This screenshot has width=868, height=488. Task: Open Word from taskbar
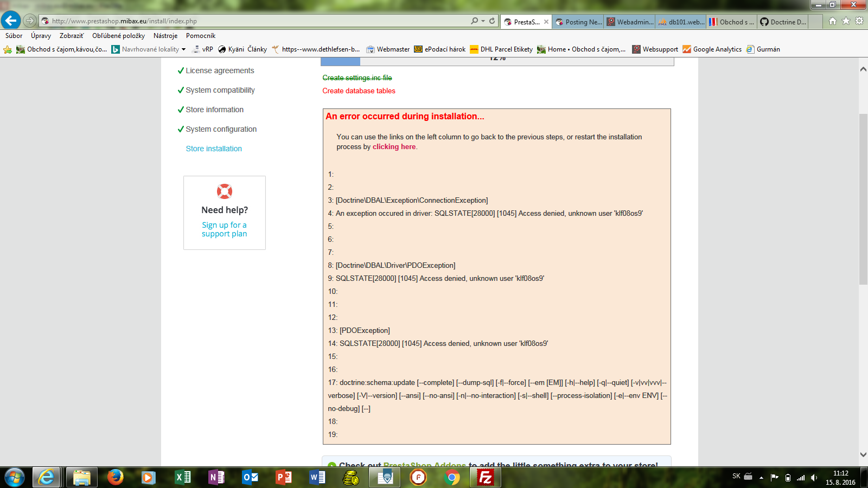(317, 477)
